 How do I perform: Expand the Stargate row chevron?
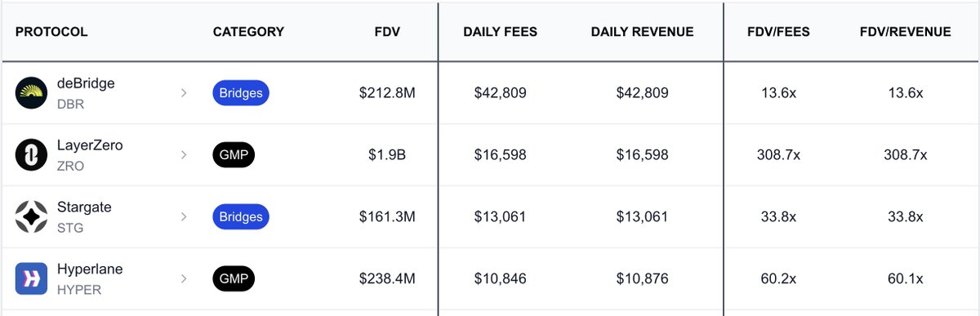click(x=184, y=217)
